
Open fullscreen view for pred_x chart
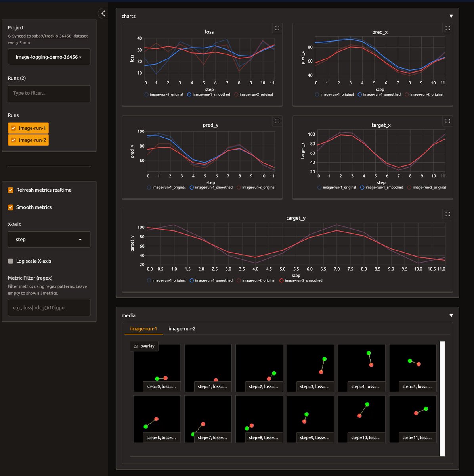(447, 28)
